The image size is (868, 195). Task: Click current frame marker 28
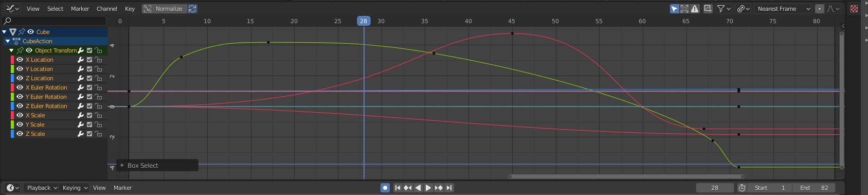tap(364, 21)
